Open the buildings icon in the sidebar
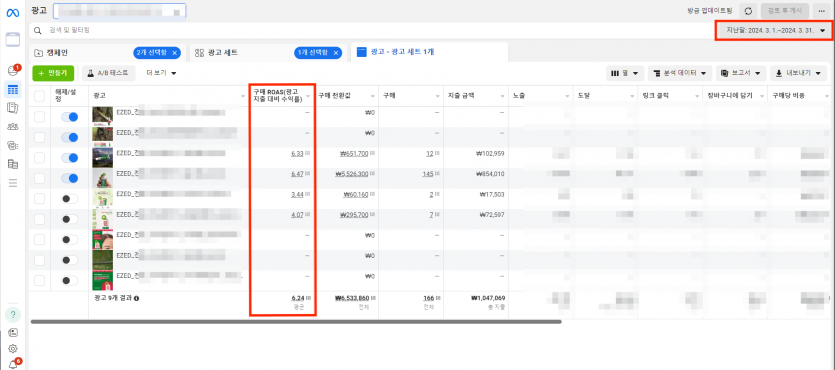This screenshot has width=835, height=370. (13, 164)
